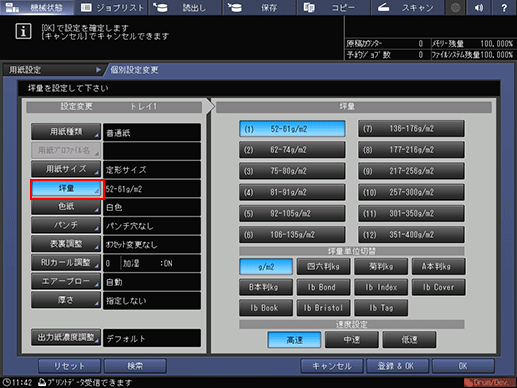This screenshot has width=517, height=388.
Task: Click the clock icon in status bar
Action: point(7,382)
